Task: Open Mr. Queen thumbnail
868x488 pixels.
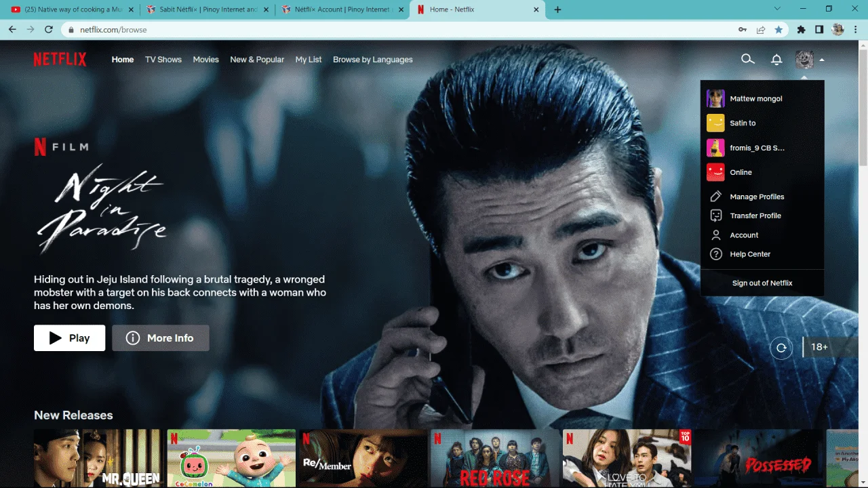Action: [98, 458]
